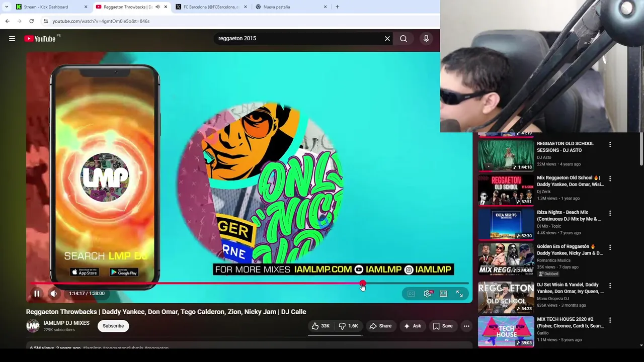Start voice search with microphone
This screenshot has height=362, width=644.
pos(426,39)
